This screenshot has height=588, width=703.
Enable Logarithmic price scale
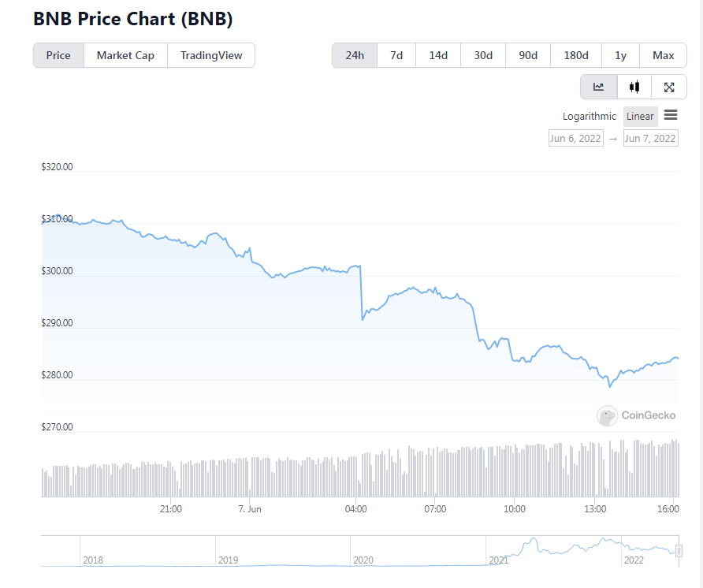click(x=589, y=116)
